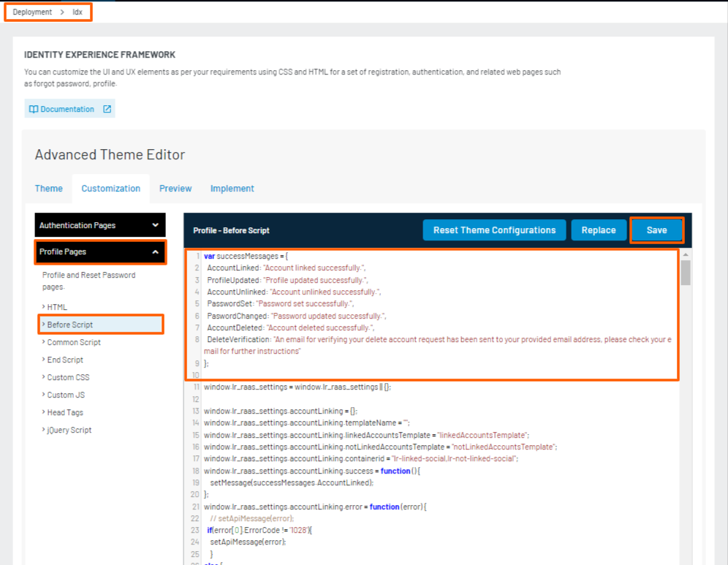Click the code editor vertical scrollbar thumb

(686, 272)
